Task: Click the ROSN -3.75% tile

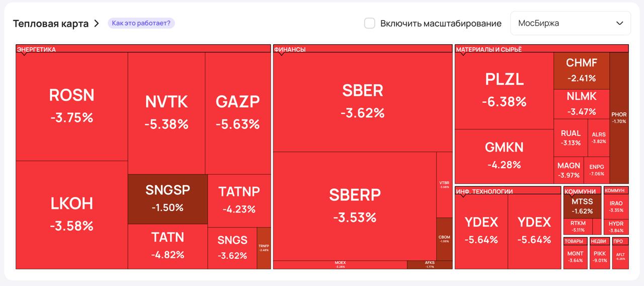Action: [x=71, y=106]
